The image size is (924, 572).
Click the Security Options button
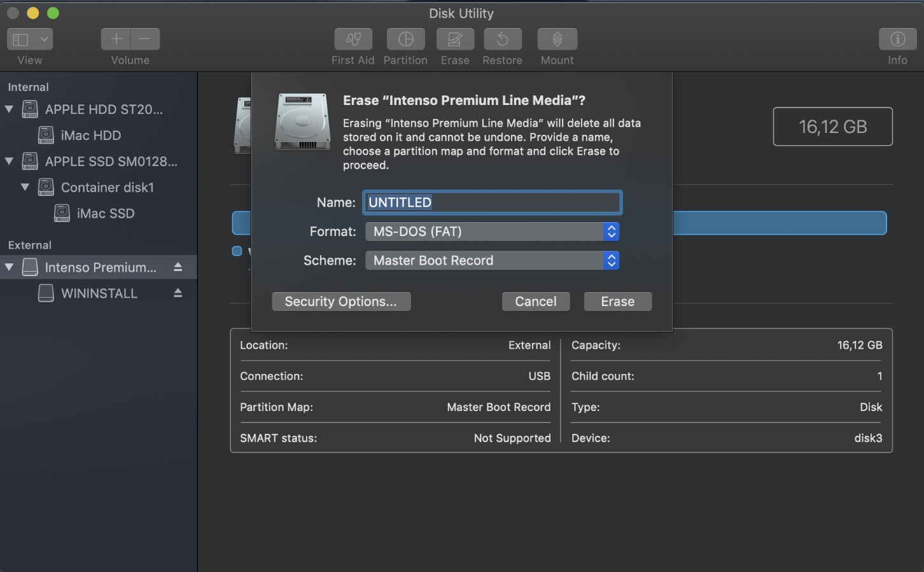[341, 302]
